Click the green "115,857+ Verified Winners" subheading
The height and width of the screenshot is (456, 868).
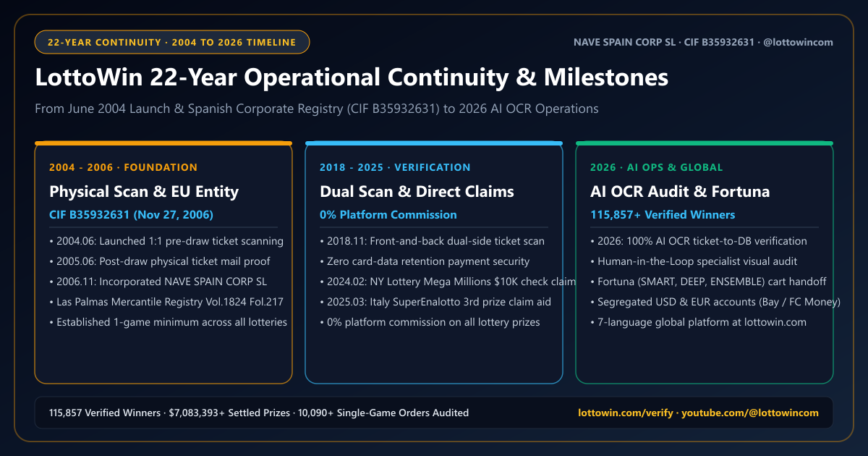click(663, 215)
